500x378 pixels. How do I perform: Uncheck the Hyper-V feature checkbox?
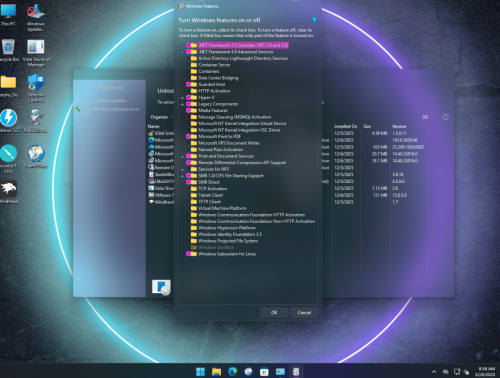pos(188,98)
